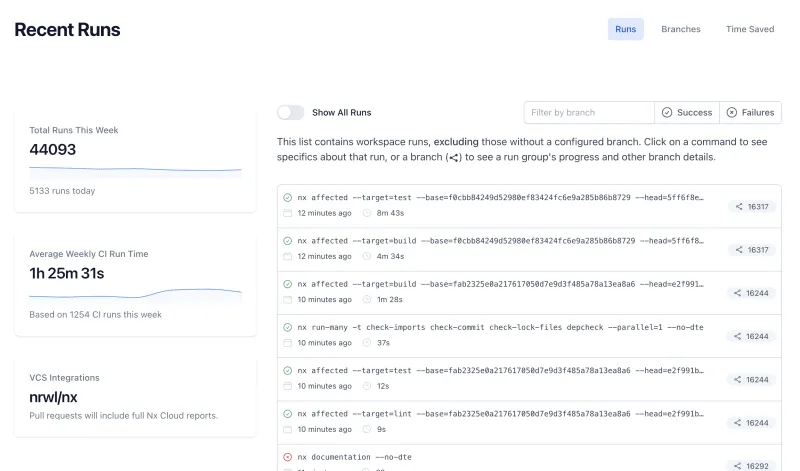Open branch 16317 badge on the 4m 34s build run
Viewport: 800px width, 471px height.
751,250
